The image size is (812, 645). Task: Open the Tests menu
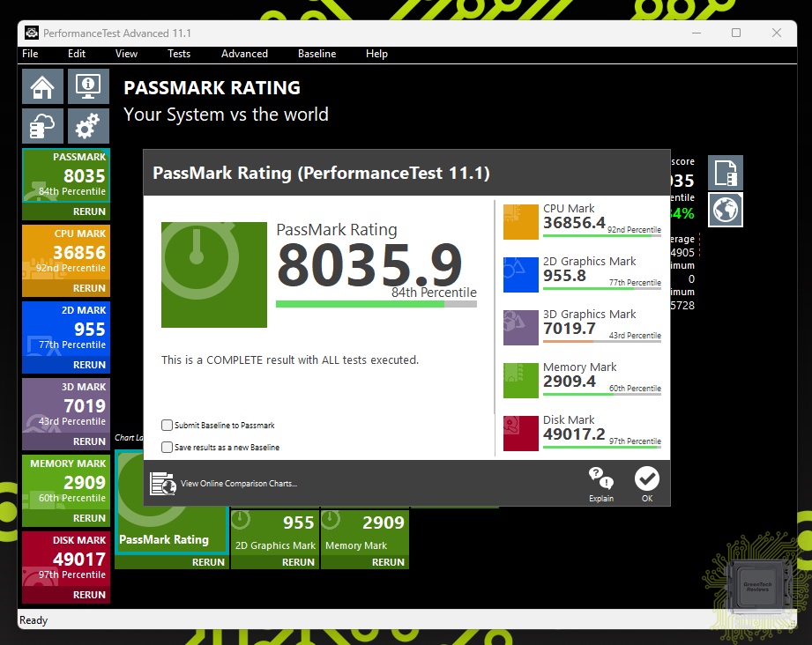[179, 54]
